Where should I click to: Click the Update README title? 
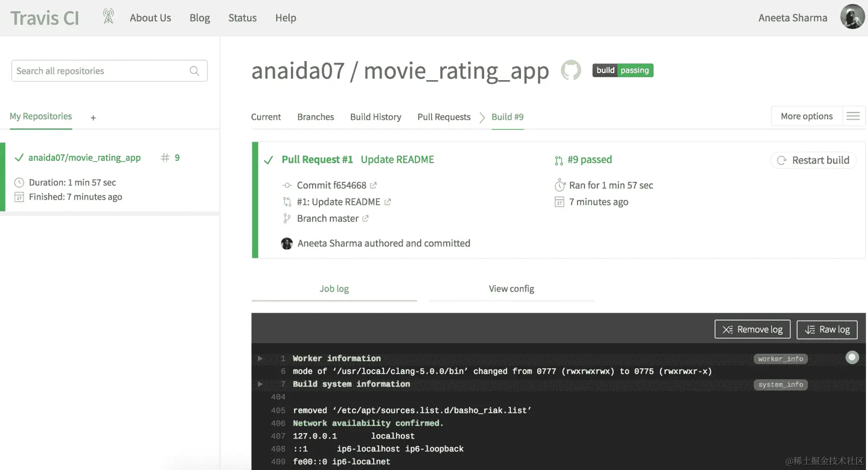click(397, 160)
